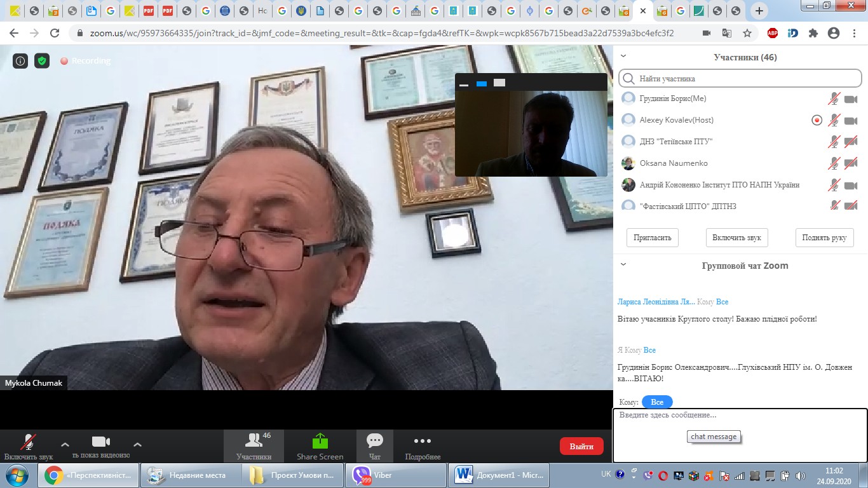Click the Share Screen green icon
The width and height of the screenshot is (868, 488).
pyautogui.click(x=320, y=441)
